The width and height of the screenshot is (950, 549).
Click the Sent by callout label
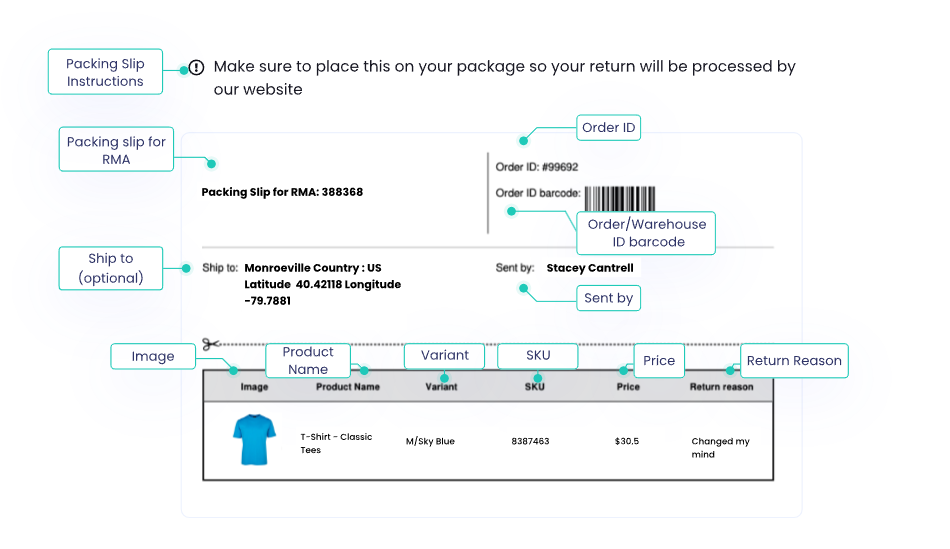click(x=608, y=298)
